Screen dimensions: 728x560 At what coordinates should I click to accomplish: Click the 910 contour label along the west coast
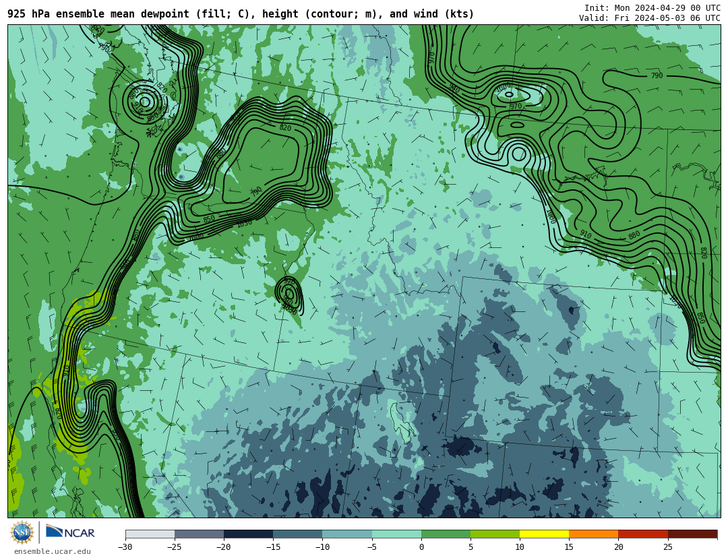point(66,371)
